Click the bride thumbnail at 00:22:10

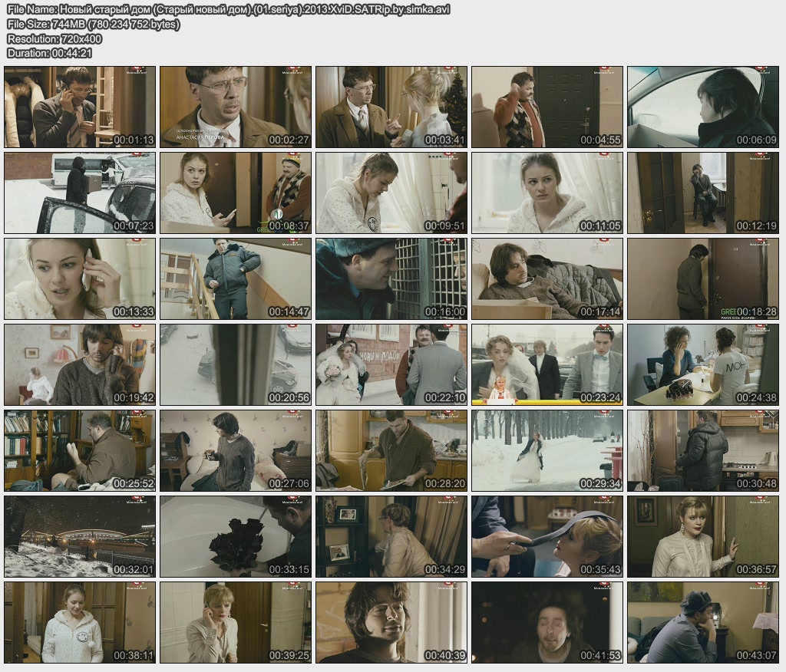(391, 364)
